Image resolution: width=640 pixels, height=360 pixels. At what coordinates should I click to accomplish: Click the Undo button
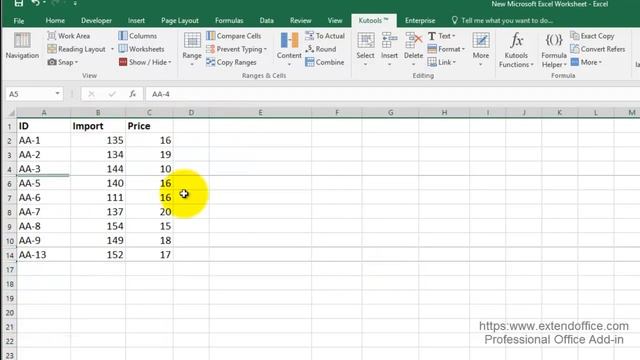click(x=36, y=3)
